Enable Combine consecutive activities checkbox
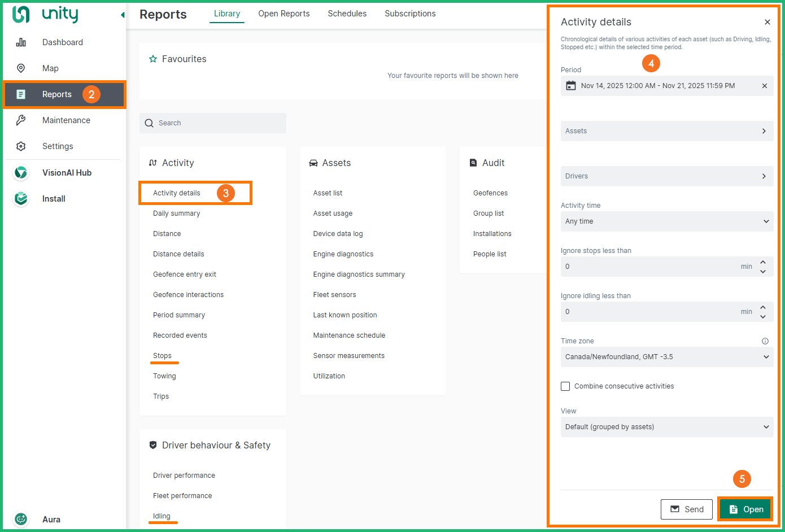 (565, 386)
